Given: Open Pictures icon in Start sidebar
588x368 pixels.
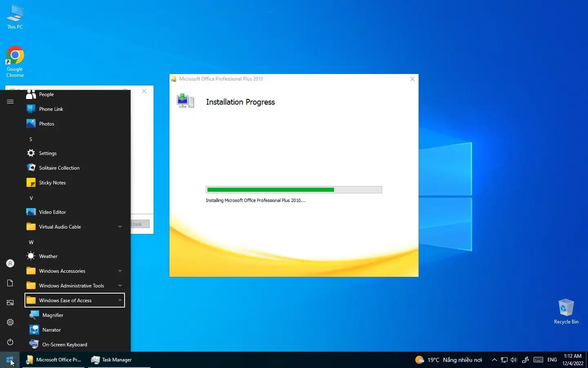Looking at the screenshot, I should point(10,303).
